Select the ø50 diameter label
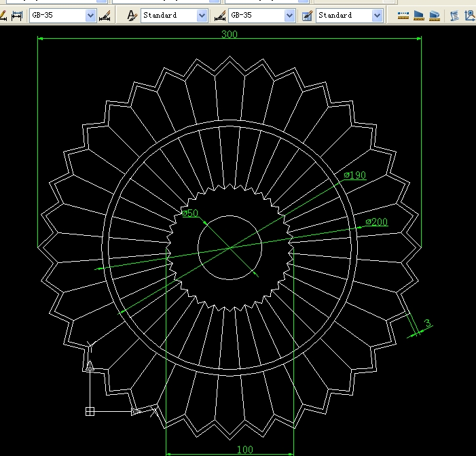This screenshot has width=476, height=456. click(x=190, y=213)
